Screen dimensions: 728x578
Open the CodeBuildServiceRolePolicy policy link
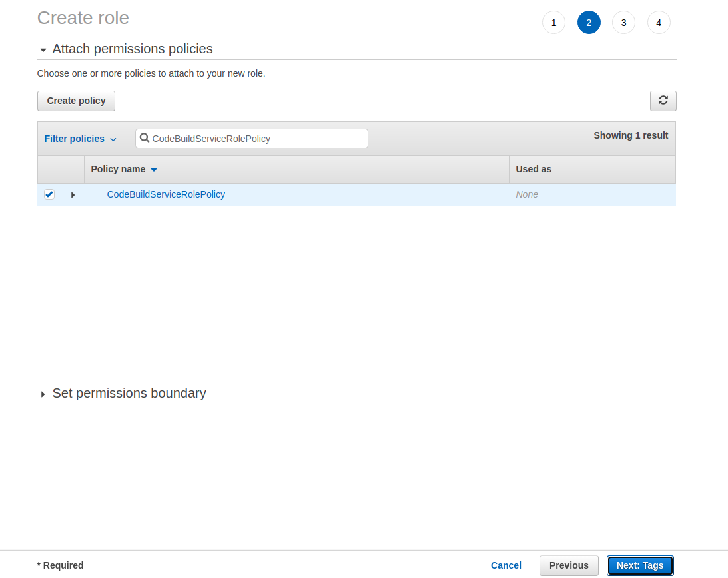[x=166, y=194]
